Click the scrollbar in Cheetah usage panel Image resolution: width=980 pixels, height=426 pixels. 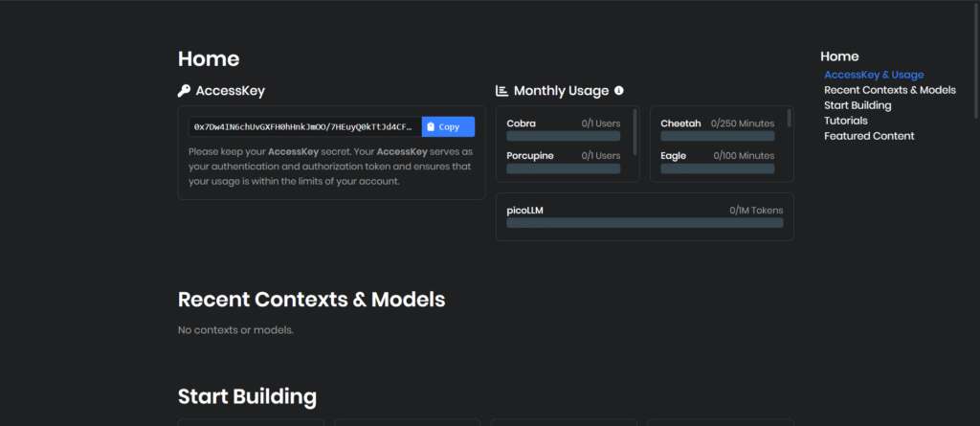[x=789, y=118]
